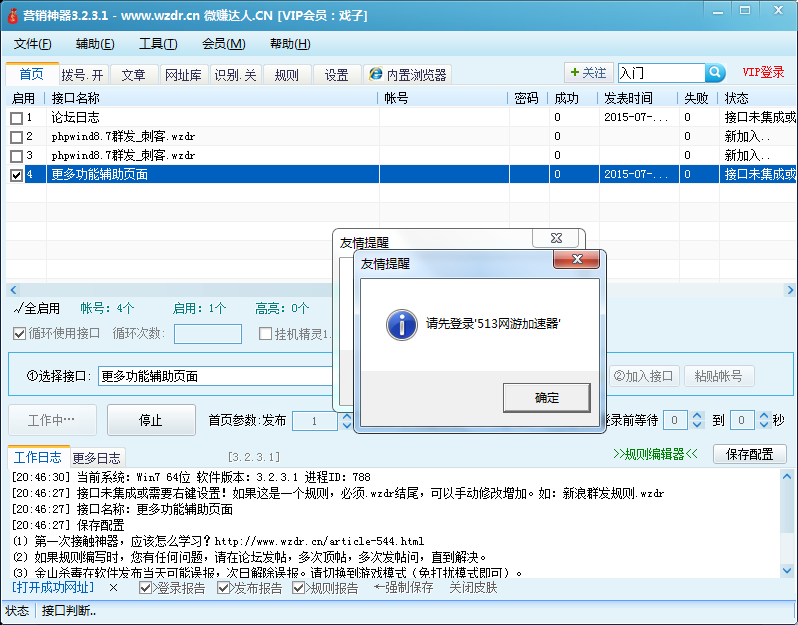Click the X beside 打开成功网址

pos(113,588)
